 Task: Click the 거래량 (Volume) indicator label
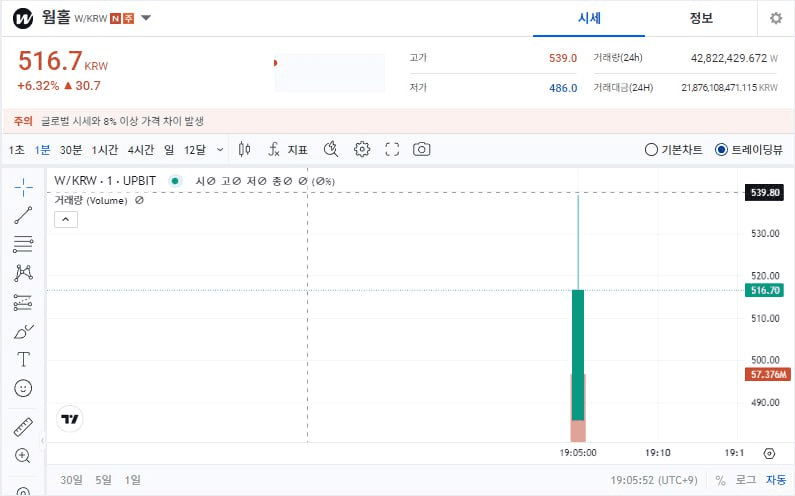[x=91, y=200]
